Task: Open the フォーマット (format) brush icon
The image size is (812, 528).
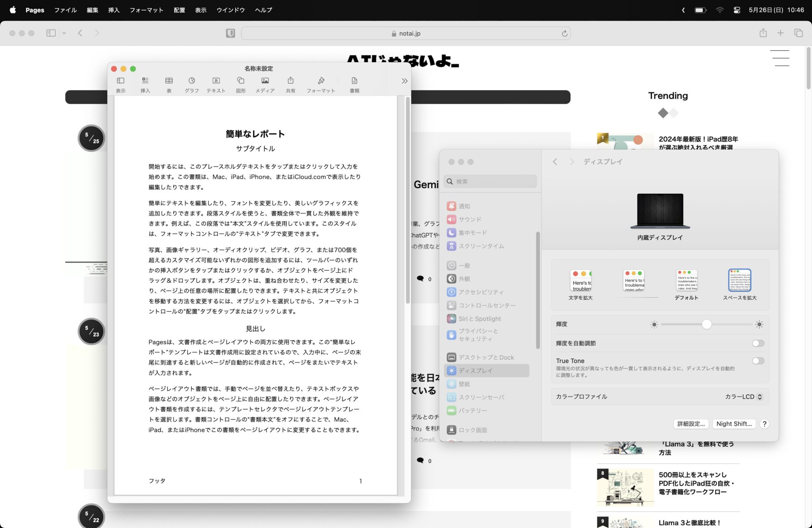Action: (x=321, y=81)
